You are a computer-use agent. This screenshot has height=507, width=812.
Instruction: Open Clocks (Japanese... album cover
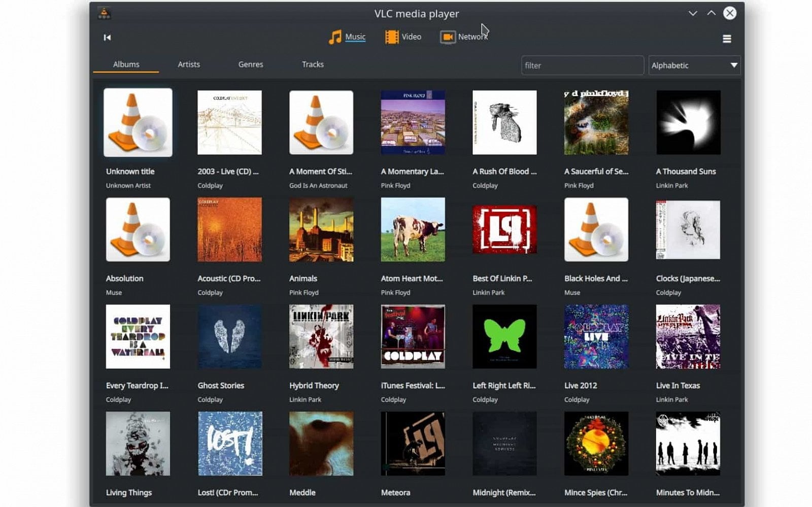pyautogui.click(x=688, y=229)
